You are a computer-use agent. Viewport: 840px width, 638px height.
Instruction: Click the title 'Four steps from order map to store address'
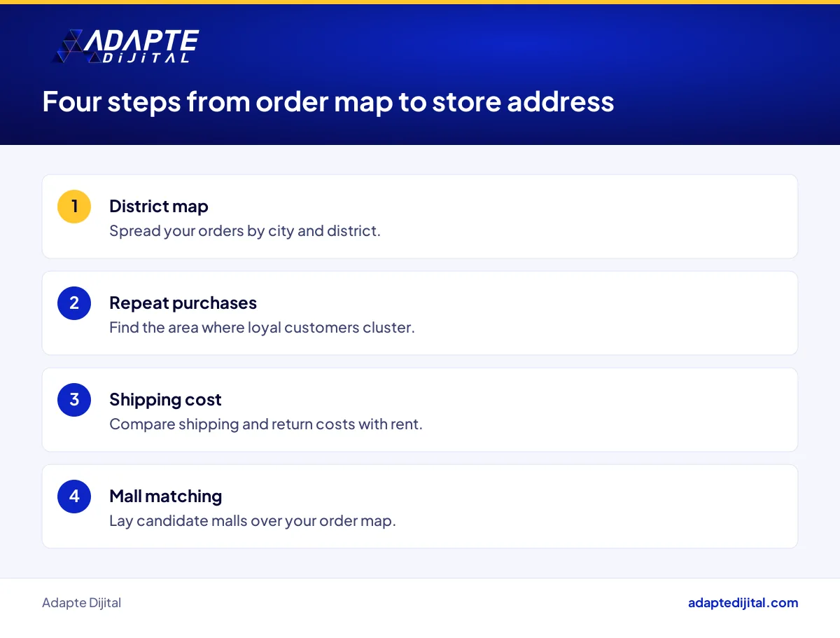tap(328, 102)
